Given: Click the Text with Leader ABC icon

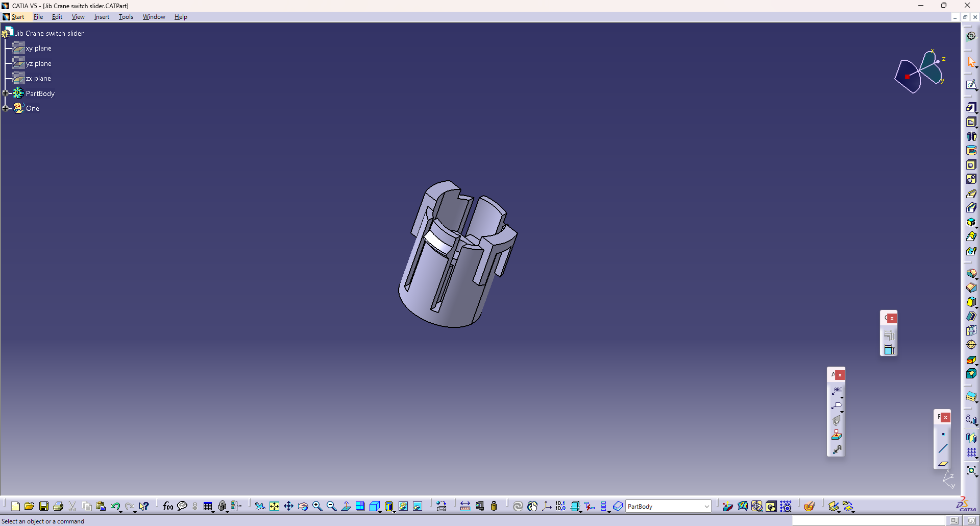Looking at the screenshot, I should 837,391.
